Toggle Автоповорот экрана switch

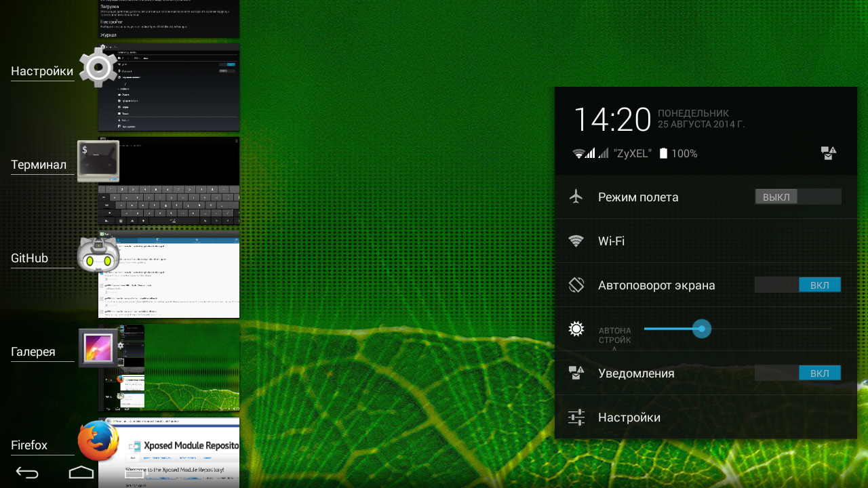pyautogui.click(x=798, y=285)
